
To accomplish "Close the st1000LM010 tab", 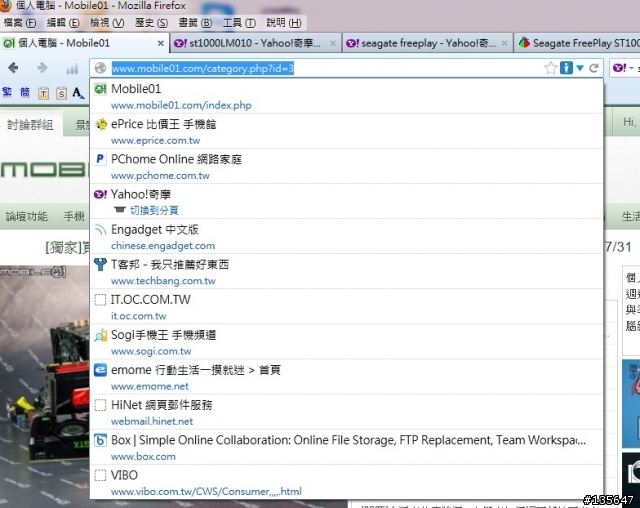I will (333, 43).
